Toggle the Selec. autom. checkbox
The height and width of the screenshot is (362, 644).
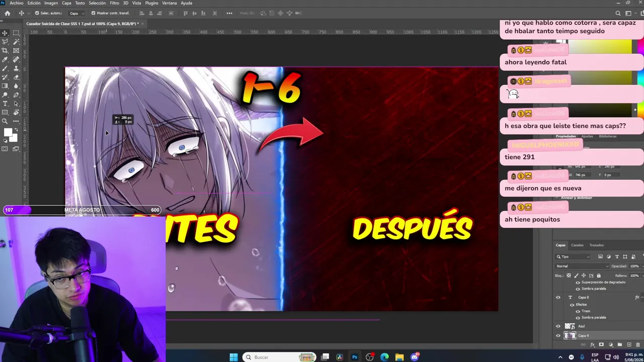[37, 13]
